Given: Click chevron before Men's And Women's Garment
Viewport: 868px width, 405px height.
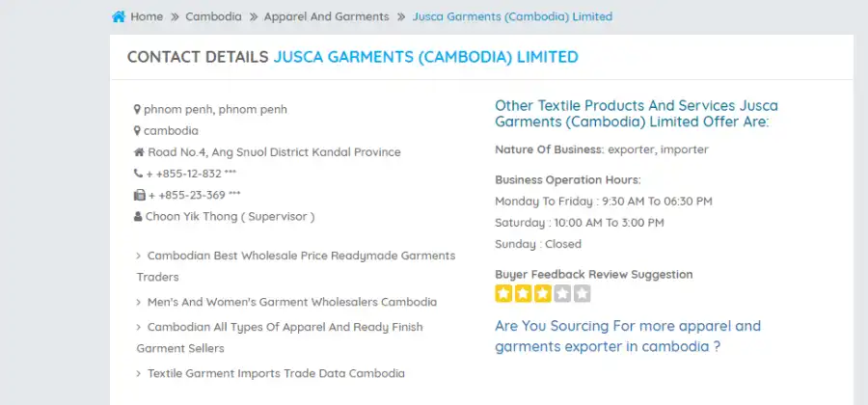Looking at the screenshot, I should [139, 302].
